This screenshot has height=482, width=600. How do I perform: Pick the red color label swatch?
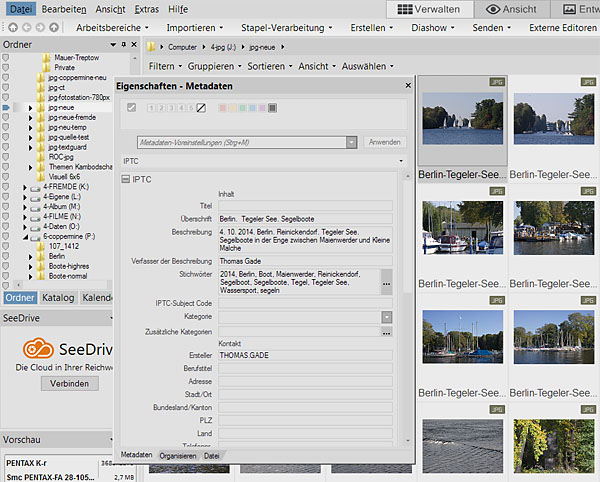[222, 108]
